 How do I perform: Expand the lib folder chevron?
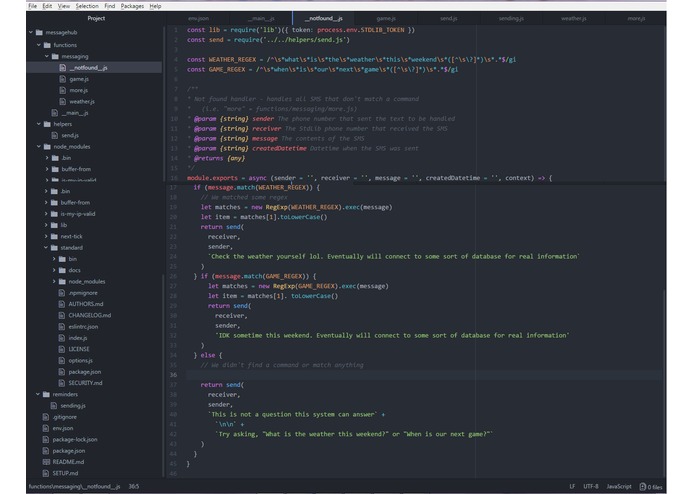tap(46, 225)
